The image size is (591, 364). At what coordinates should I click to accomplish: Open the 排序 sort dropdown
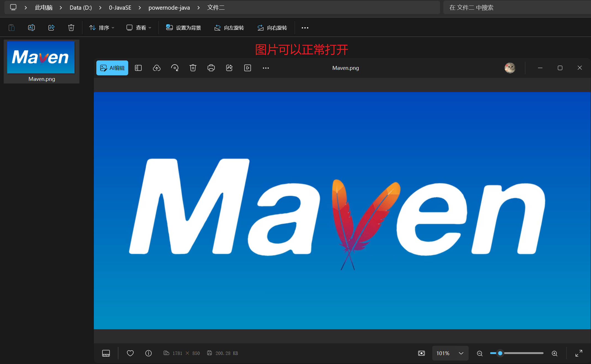[101, 28]
